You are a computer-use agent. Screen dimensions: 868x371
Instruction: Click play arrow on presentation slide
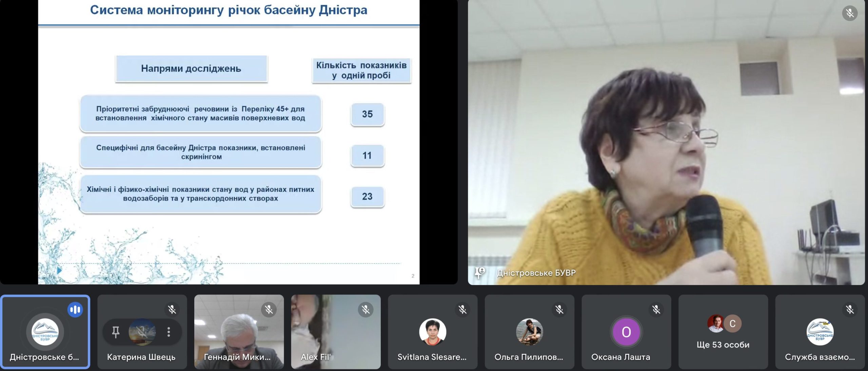coord(59,270)
